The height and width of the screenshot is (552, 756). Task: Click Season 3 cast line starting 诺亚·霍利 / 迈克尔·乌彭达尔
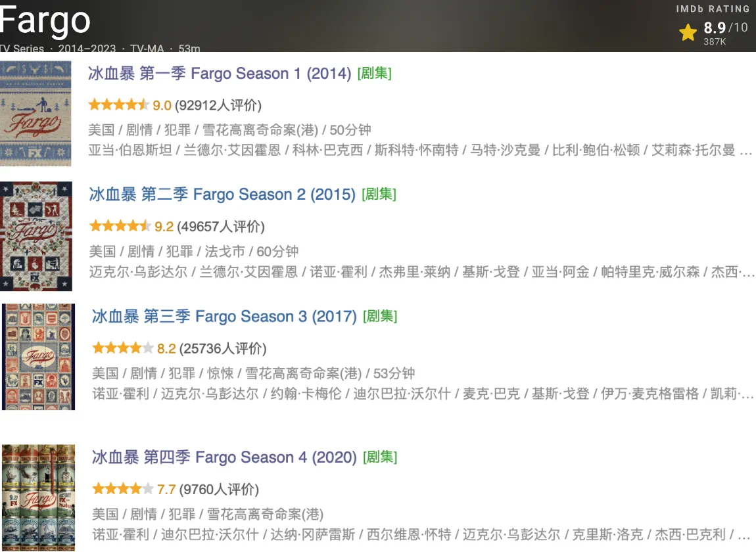click(x=423, y=394)
